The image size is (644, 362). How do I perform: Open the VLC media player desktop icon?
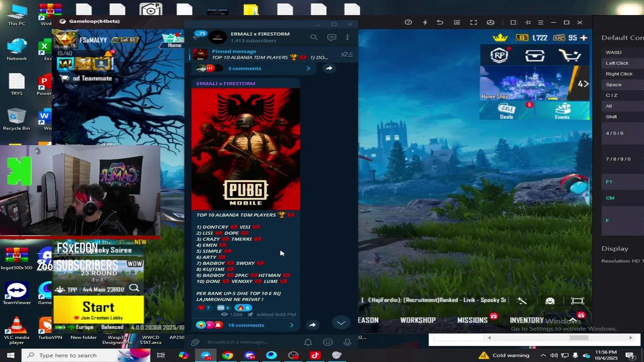[16, 330]
